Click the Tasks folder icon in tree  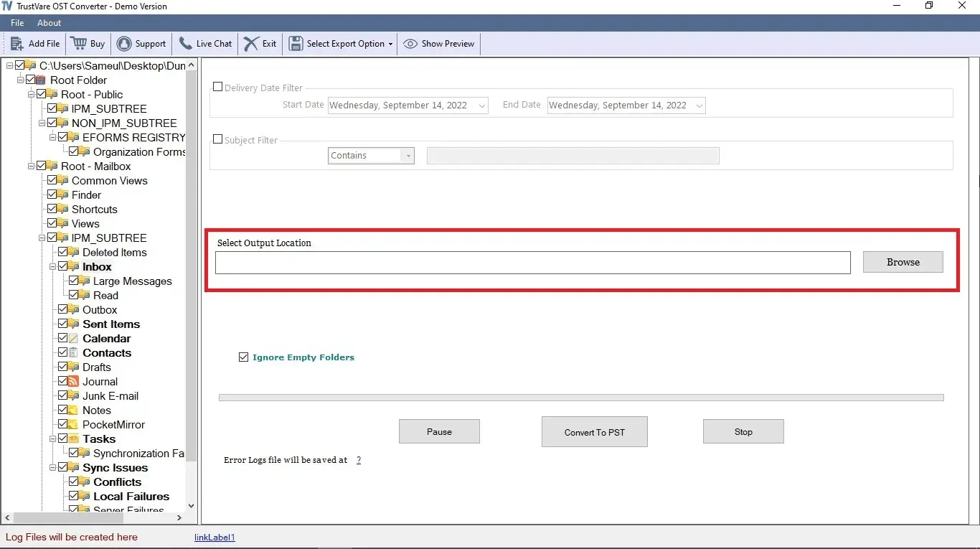tap(73, 438)
